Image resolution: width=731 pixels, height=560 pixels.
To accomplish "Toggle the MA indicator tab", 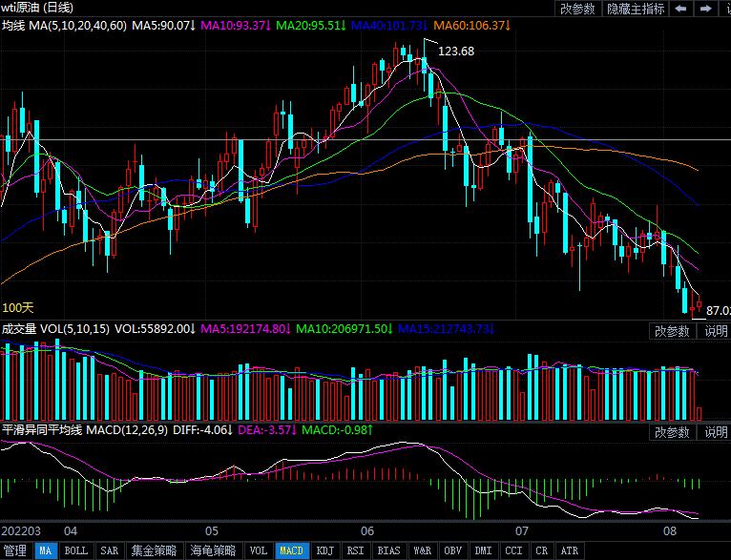I will 45,550.
